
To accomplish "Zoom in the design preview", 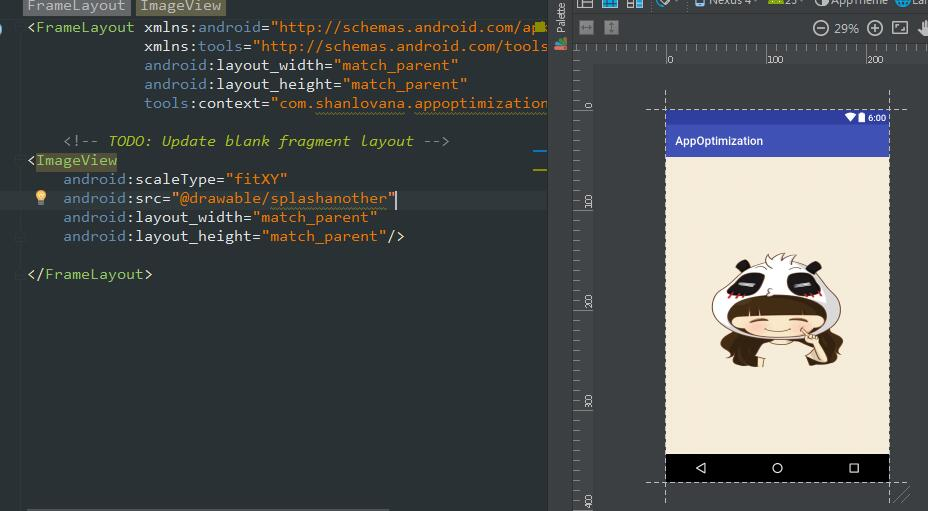I will (x=875, y=28).
